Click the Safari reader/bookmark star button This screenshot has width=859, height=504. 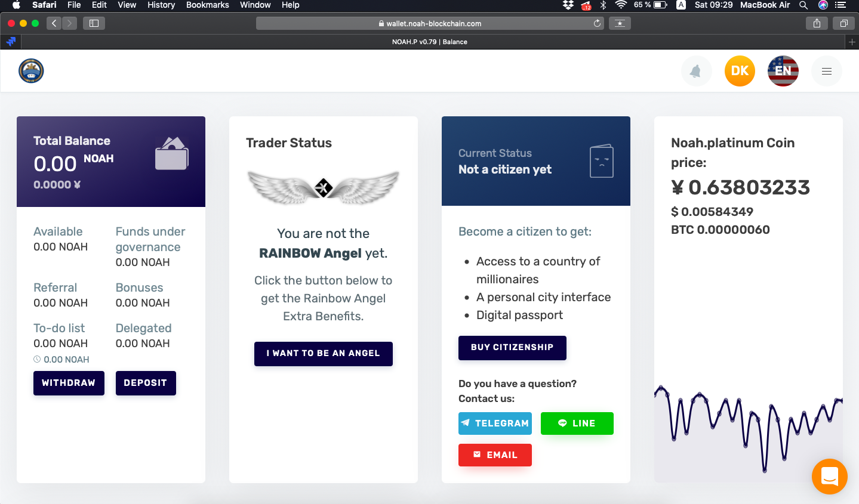pyautogui.click(x=620, y=23)
